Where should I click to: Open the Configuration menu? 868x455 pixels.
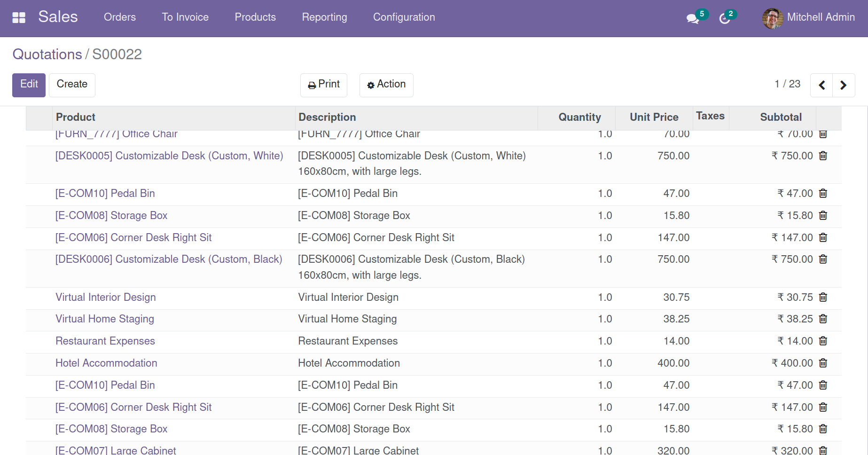(404, 17)
